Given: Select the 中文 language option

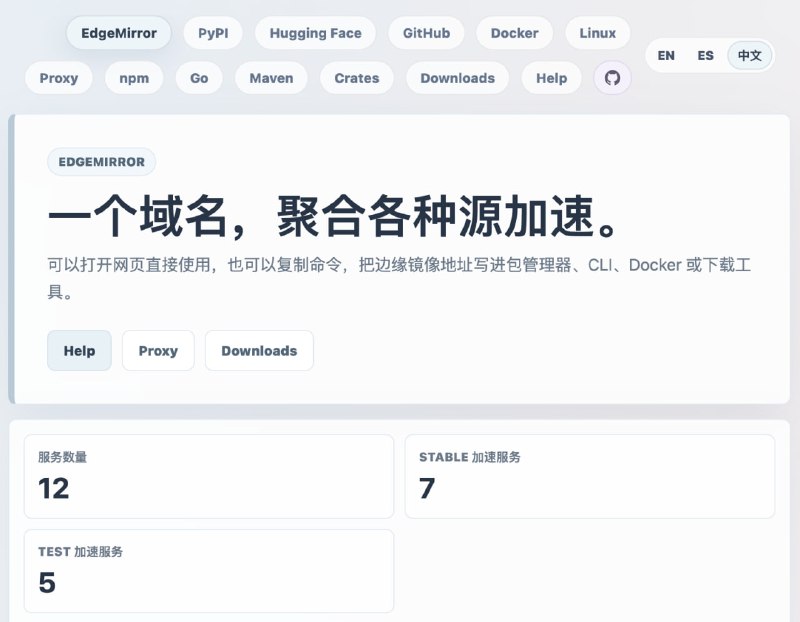Looking at the screenshot, I should point(749,56).
